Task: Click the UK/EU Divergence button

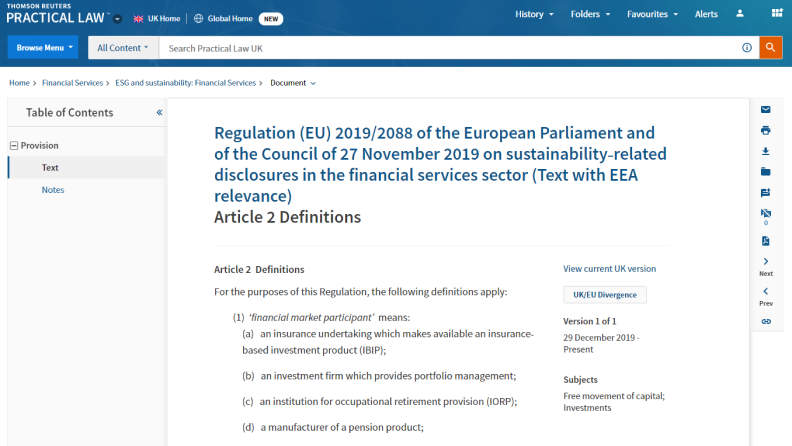Action: (605, 294)
